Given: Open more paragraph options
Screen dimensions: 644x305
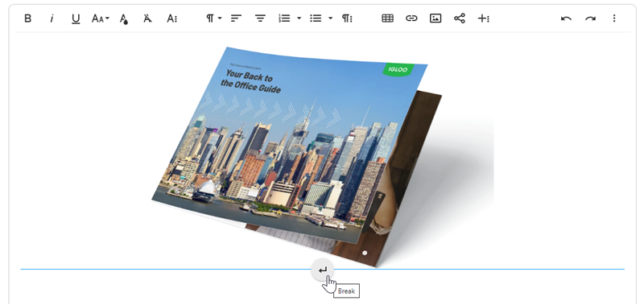Looking at the screenshot, I should pos(347,19).
